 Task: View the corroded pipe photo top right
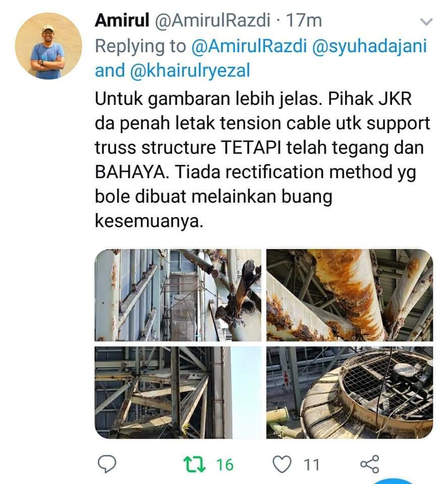[350, 295]
